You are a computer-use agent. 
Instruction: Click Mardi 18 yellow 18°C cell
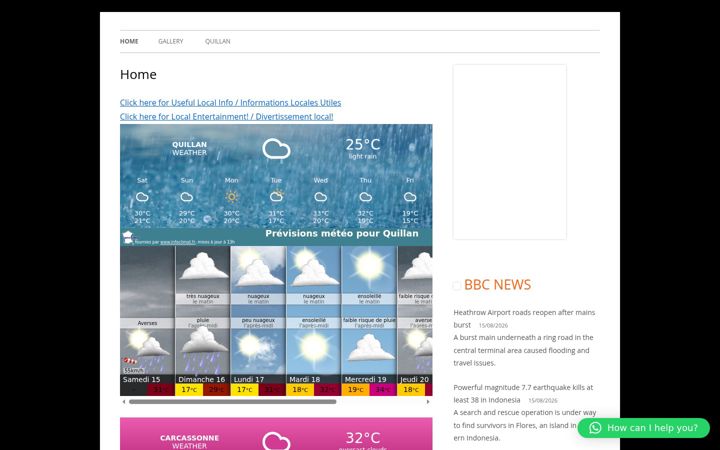point(300,390)
